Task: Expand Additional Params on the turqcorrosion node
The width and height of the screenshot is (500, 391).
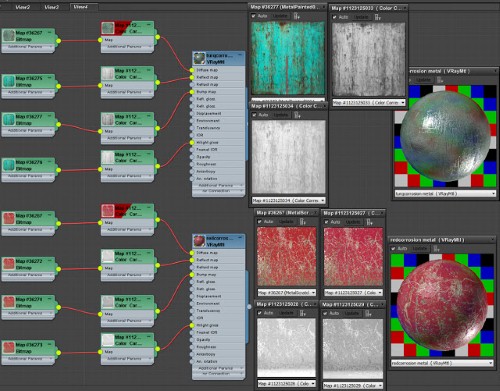Action: coord(219,185)
